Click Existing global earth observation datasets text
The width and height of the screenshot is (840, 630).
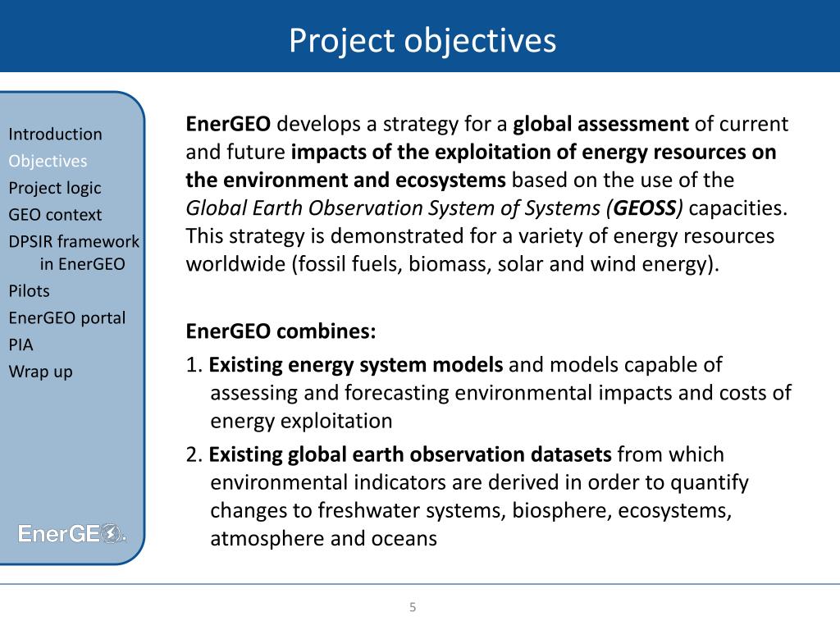coord(410,454)
